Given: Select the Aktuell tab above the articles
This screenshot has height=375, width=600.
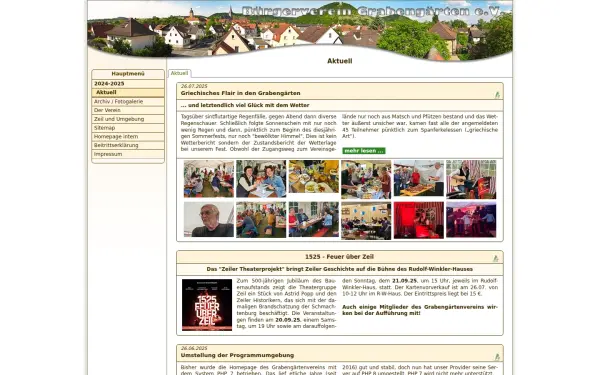Looking at the screenshot, I should click(x=179, y=73).
